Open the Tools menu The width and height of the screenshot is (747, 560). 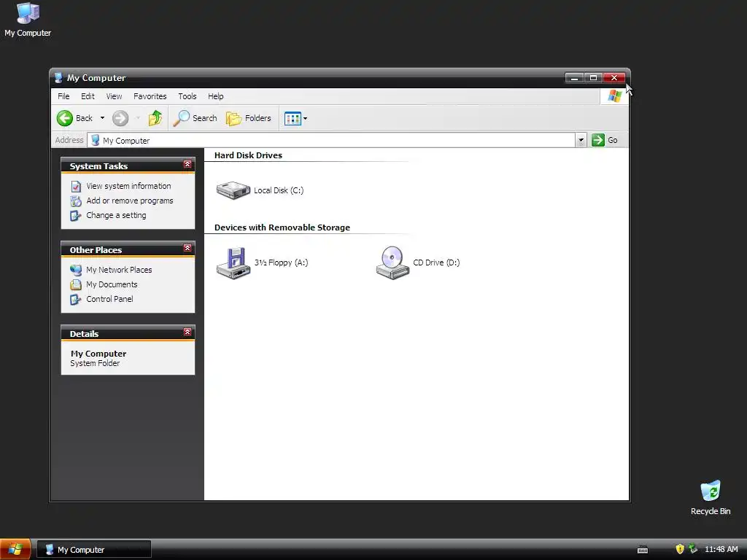(x=187, y=96)
